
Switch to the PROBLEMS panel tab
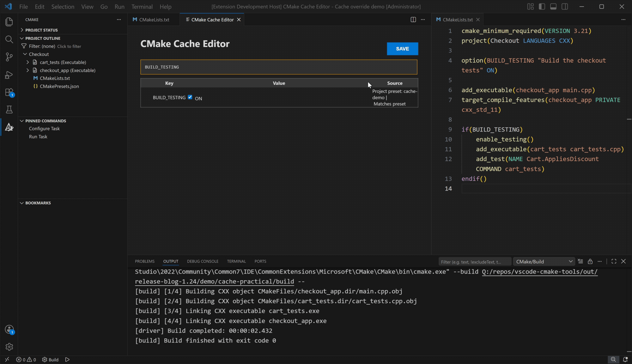click(x=145, y=261)
